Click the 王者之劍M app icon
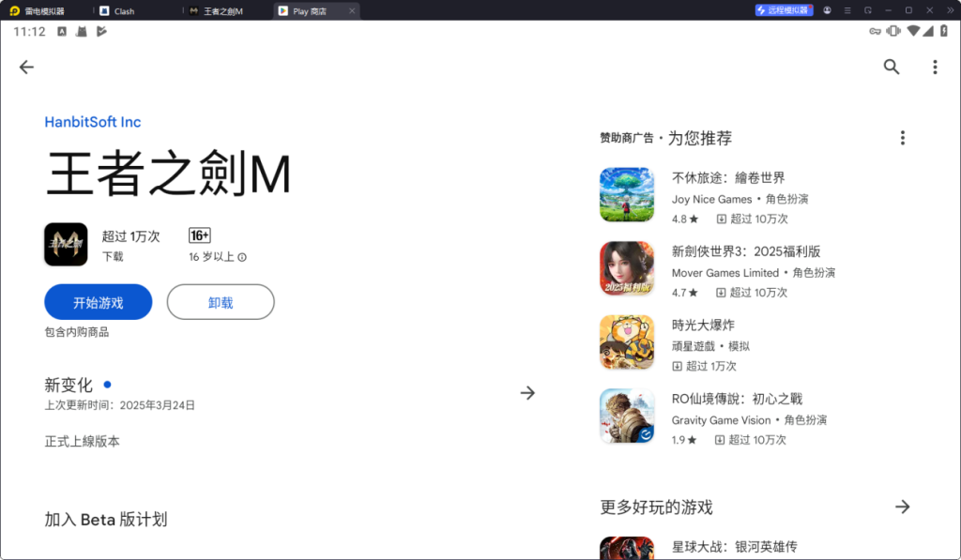Image resolution: width=961 pixels, height=560 pixels. 66,244
